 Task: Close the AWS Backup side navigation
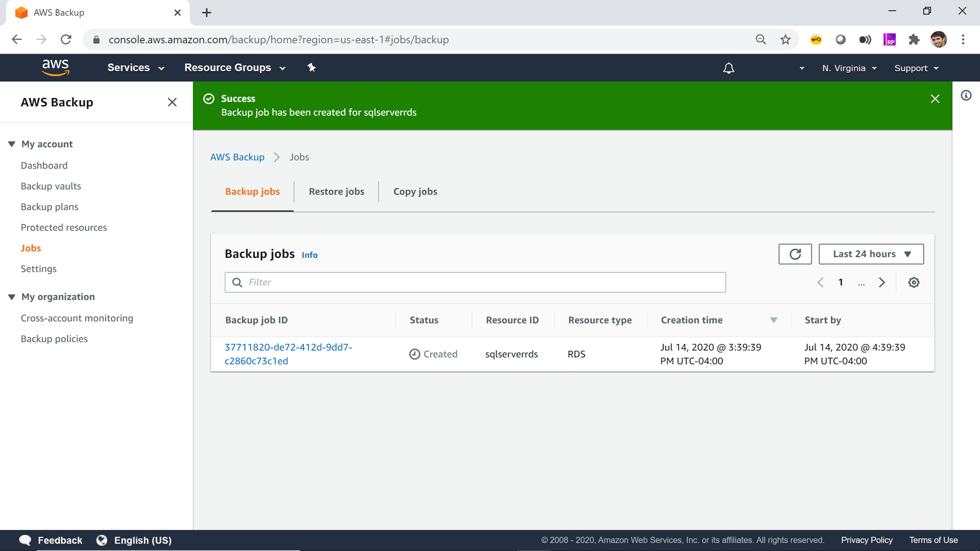click(x=172, y=102)
